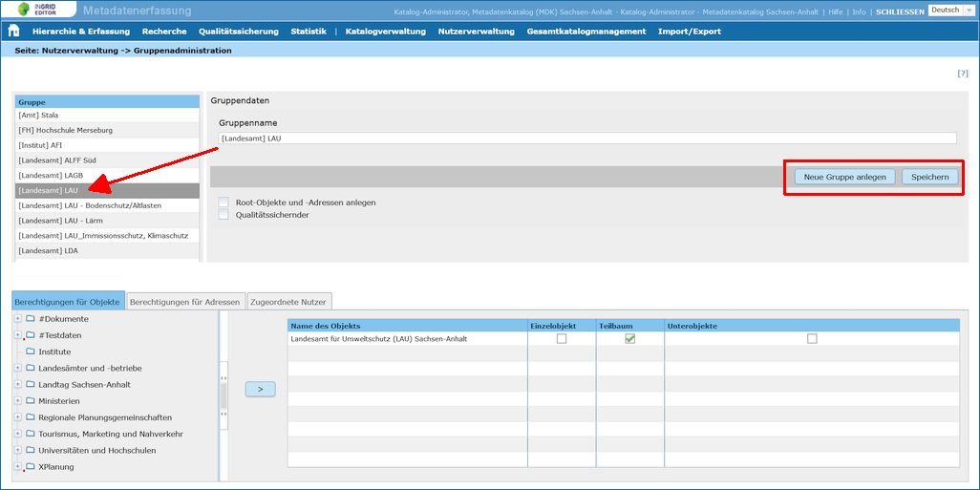This screenshot has width=980, height=490.
Task: Expand the Ministerien tree node
Action: (x=18, y=400)
